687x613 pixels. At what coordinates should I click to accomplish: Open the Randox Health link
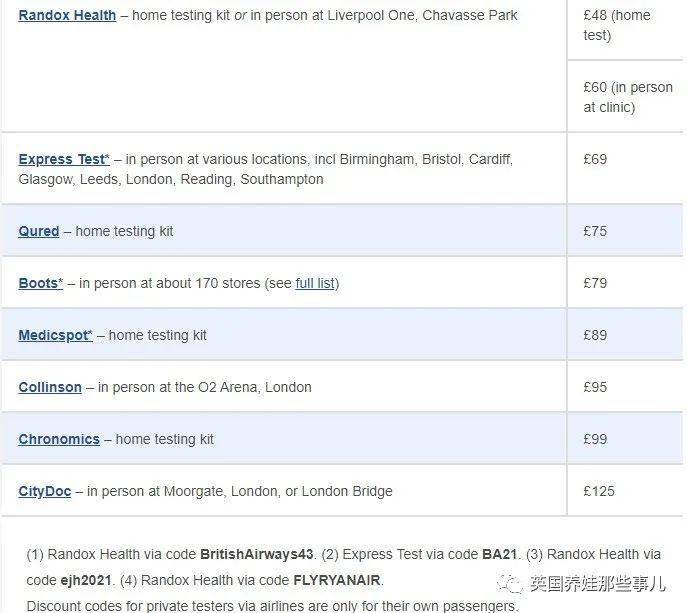coord(67,15)
